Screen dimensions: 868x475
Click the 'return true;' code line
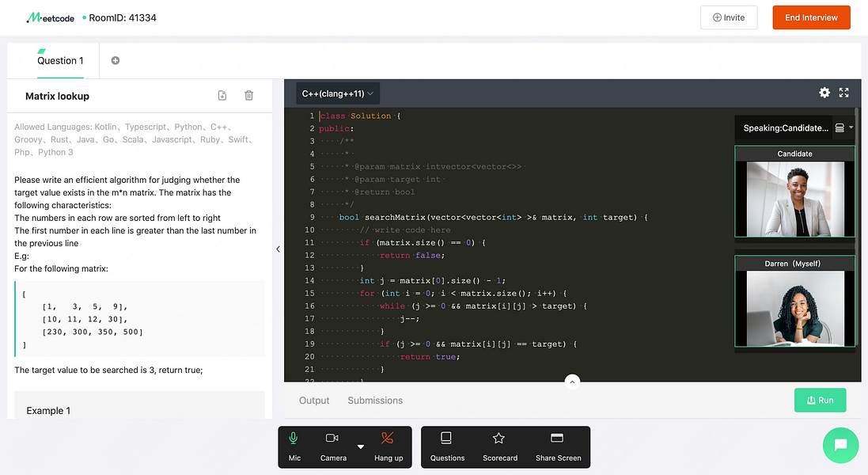pos(430,356)
